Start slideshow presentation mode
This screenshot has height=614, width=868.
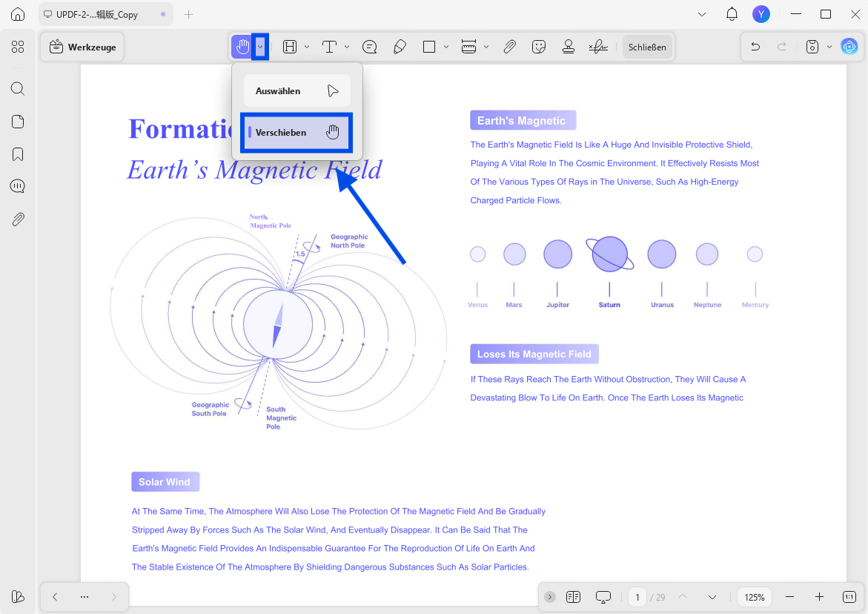click(603, 597)
